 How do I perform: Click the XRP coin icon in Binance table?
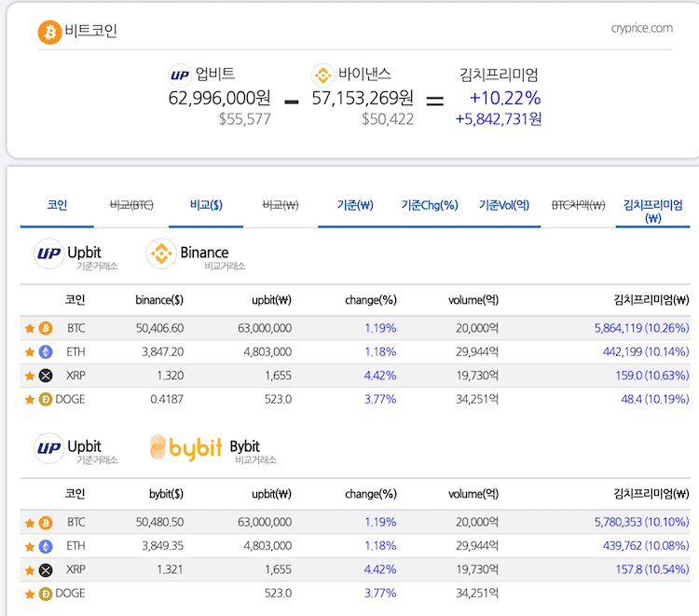(46, 376)
